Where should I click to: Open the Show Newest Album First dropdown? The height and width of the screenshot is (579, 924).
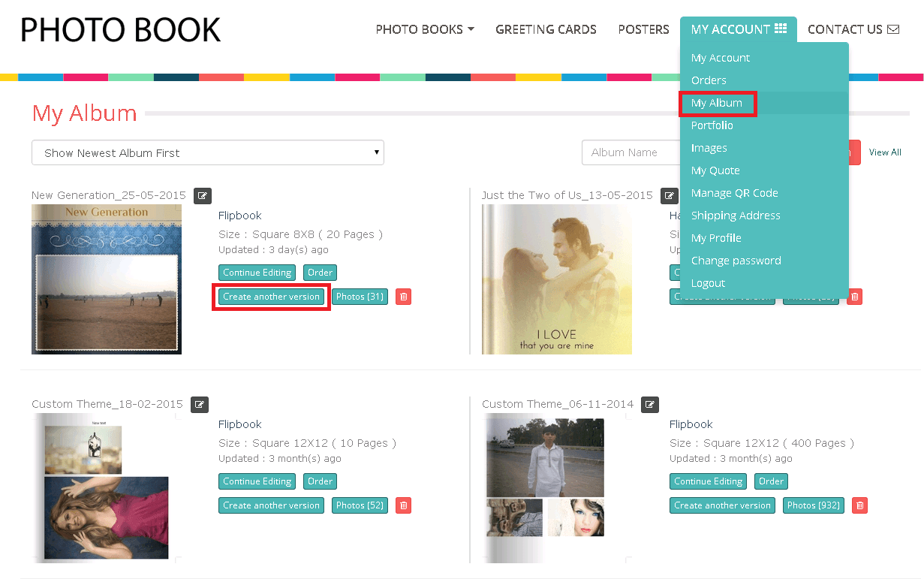pyautogui.click(x=208, y=152)
